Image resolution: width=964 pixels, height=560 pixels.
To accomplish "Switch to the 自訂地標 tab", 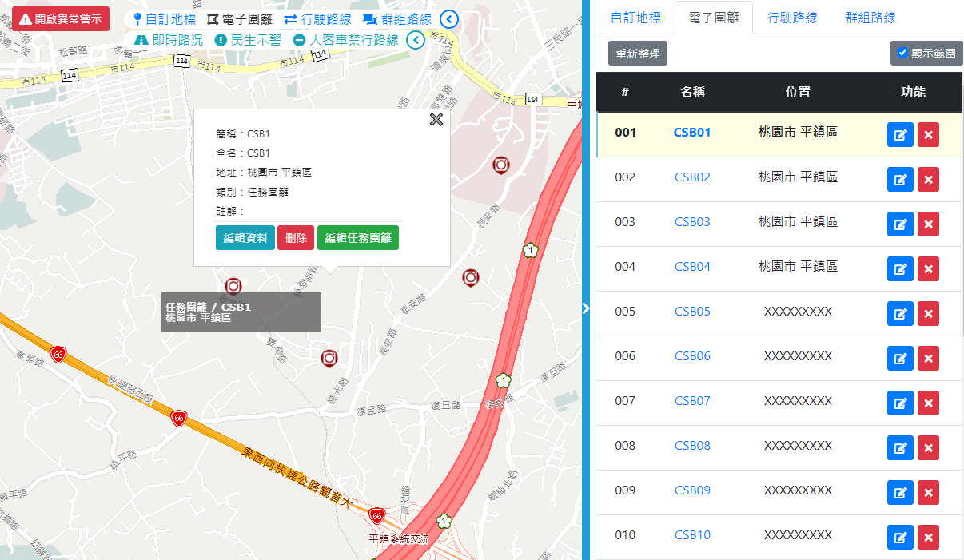I will (635, 18).
